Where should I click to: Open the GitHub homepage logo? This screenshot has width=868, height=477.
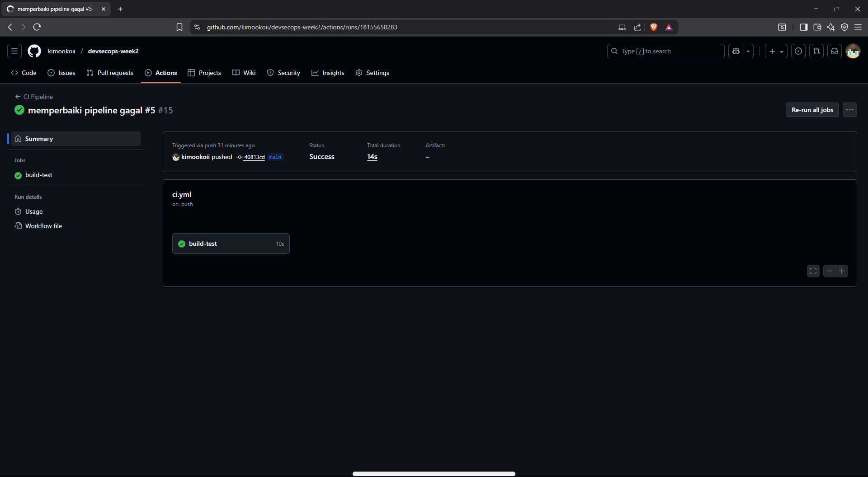(34, 51)
